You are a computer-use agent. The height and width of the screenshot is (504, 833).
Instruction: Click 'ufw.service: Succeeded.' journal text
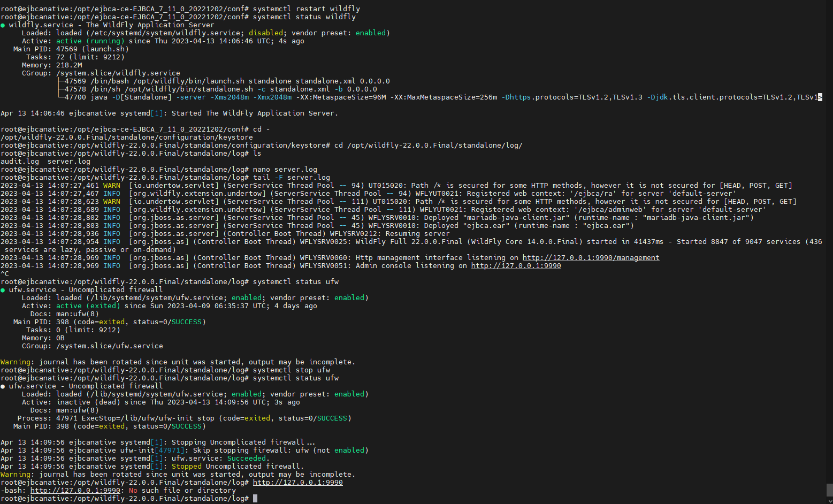[x=220, y=459]
